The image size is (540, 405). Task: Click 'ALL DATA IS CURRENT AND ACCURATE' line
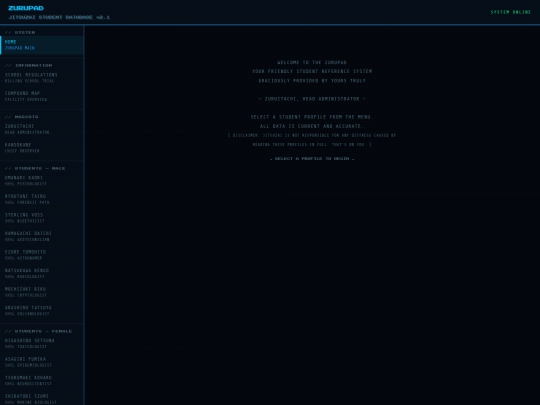click(x=312, y=126)
